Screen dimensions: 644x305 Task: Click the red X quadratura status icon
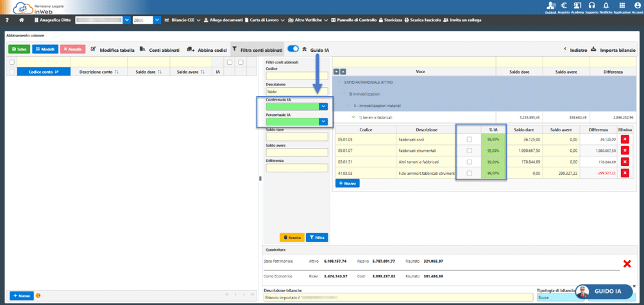click(627, 263)
